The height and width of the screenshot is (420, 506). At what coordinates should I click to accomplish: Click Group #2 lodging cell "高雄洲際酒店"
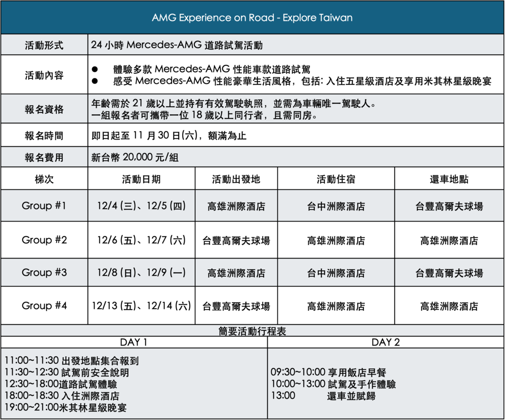pyautogui.click(x=336, y=240)
